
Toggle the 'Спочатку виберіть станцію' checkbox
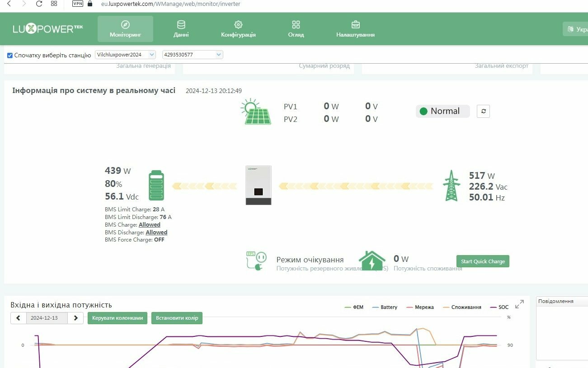[x=10, y=56]
